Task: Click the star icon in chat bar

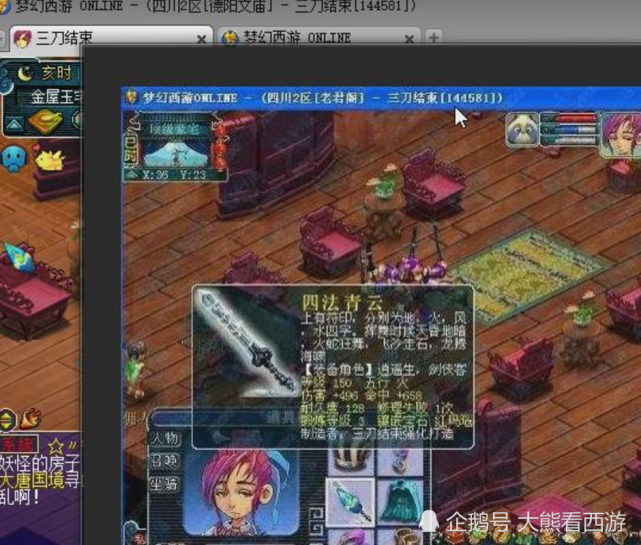Action: tap(56, 446)
